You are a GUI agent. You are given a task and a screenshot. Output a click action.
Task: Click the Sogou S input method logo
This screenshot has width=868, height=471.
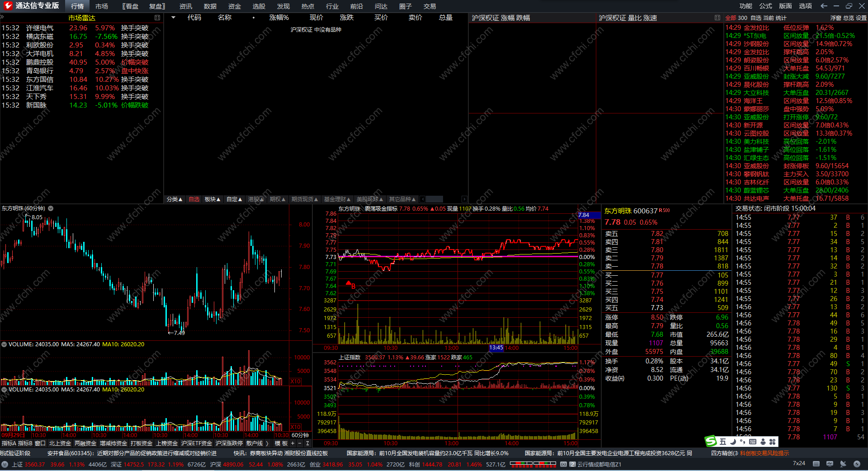[711, 441]
